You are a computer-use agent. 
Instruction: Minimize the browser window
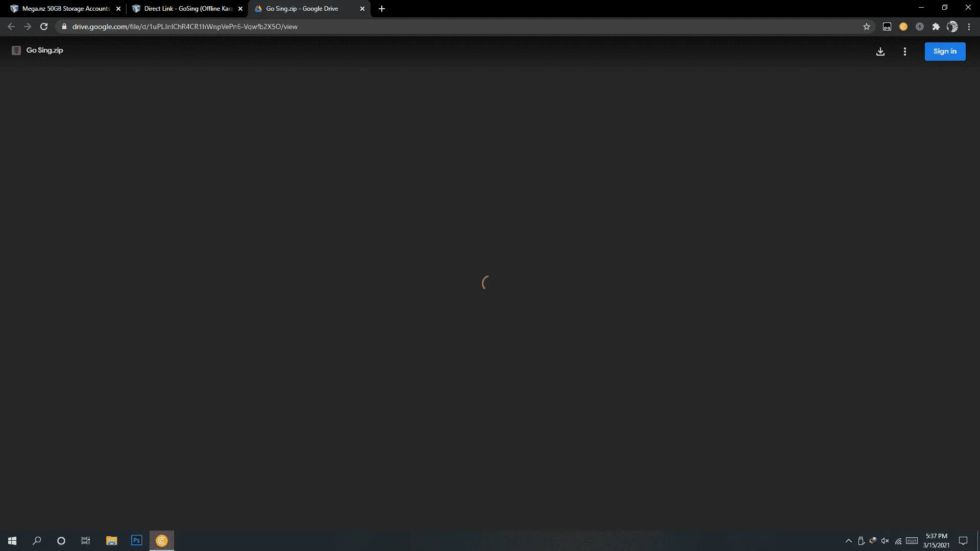point(921,8)
